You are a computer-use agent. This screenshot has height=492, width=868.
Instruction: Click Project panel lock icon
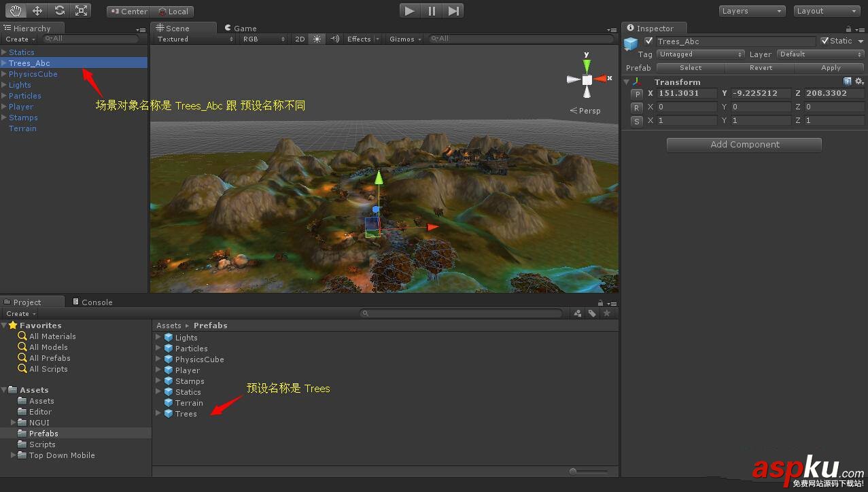[600, 302]
